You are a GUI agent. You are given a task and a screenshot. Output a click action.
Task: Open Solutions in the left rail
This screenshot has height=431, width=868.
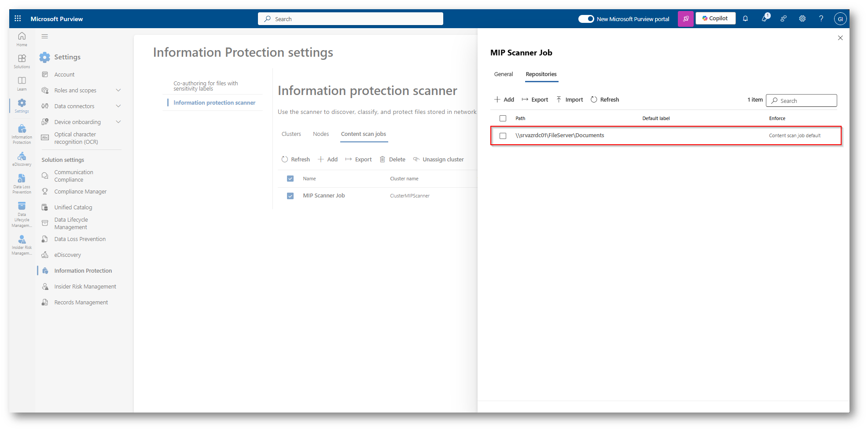pos(22,61)
